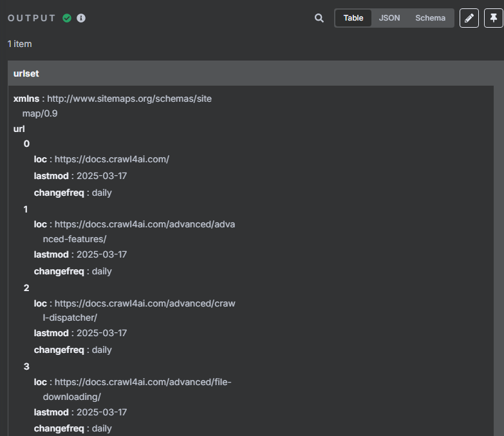This screenshot has height=436, width=504.
Task: Pin the output data with pushpin icon
Action: 494,18
